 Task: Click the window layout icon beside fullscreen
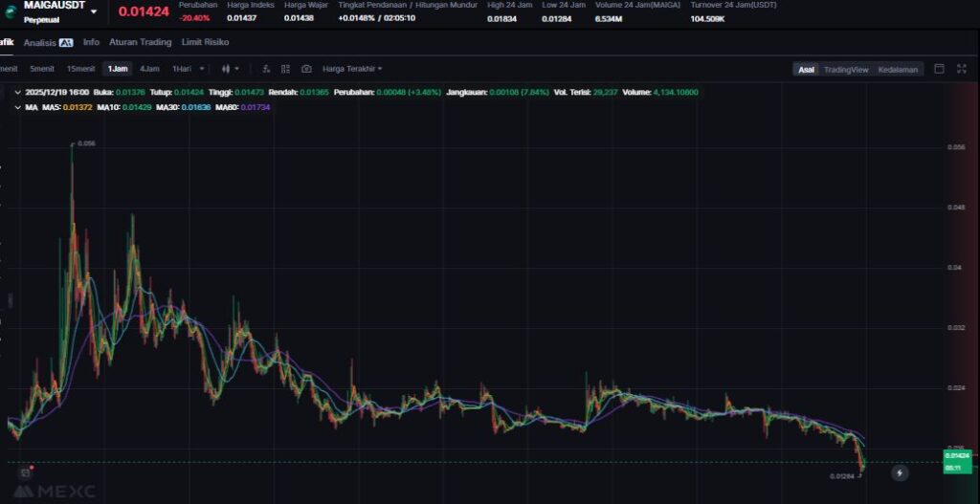tap(939, 69)
